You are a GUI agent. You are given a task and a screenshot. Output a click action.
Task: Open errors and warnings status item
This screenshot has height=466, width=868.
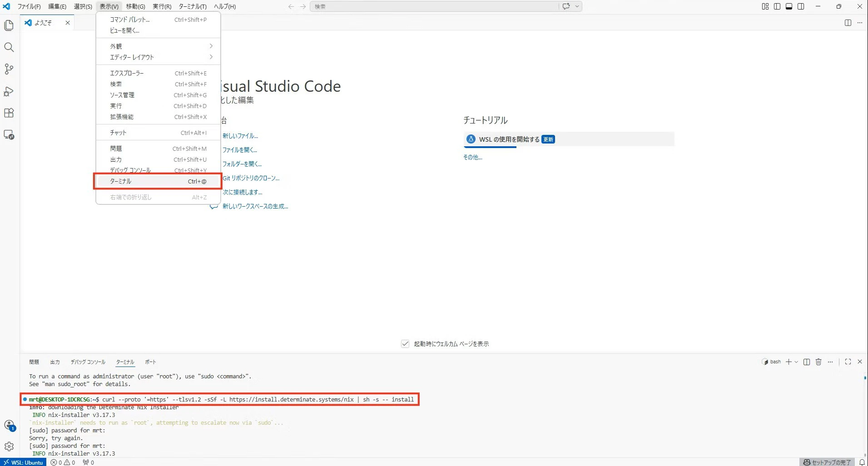pyautogui.click(x=63, y=462)
